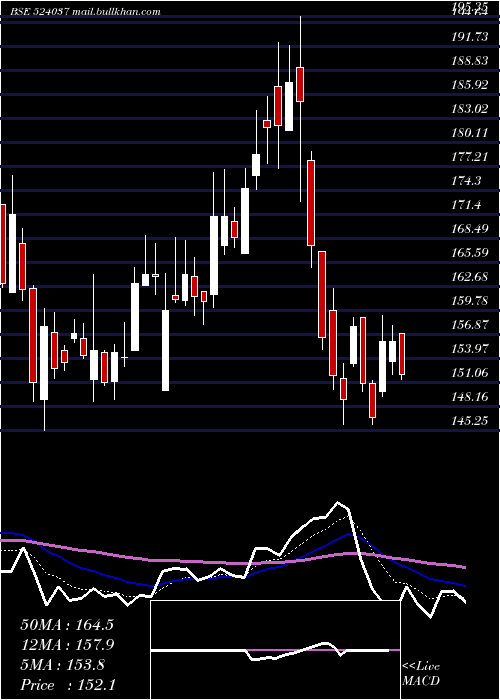Click the 183.02 price axis label
500x700 pixels.
(470, 109)
